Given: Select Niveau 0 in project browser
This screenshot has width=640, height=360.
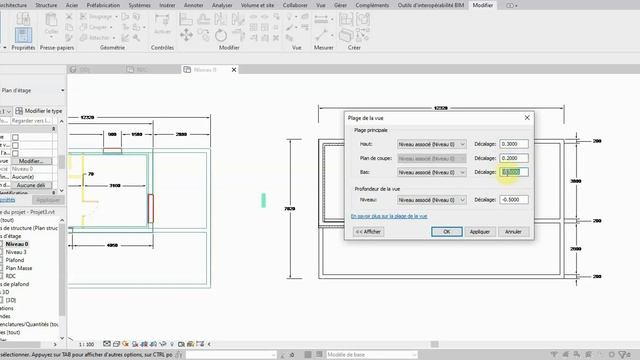Looking at the screenshot, I should [17, 244].
